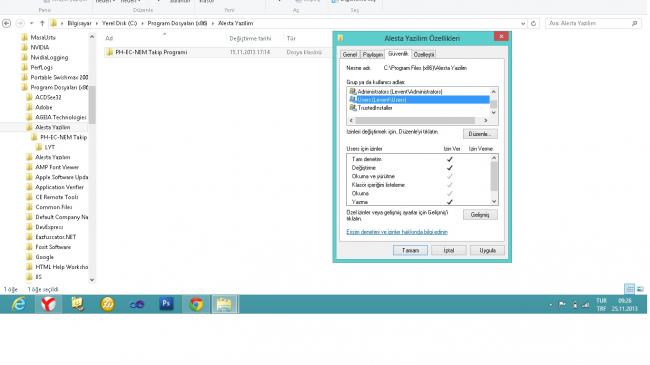650x365 pixels.
Task: Open Action Center flag tray icon
Action: pos(562,305)
